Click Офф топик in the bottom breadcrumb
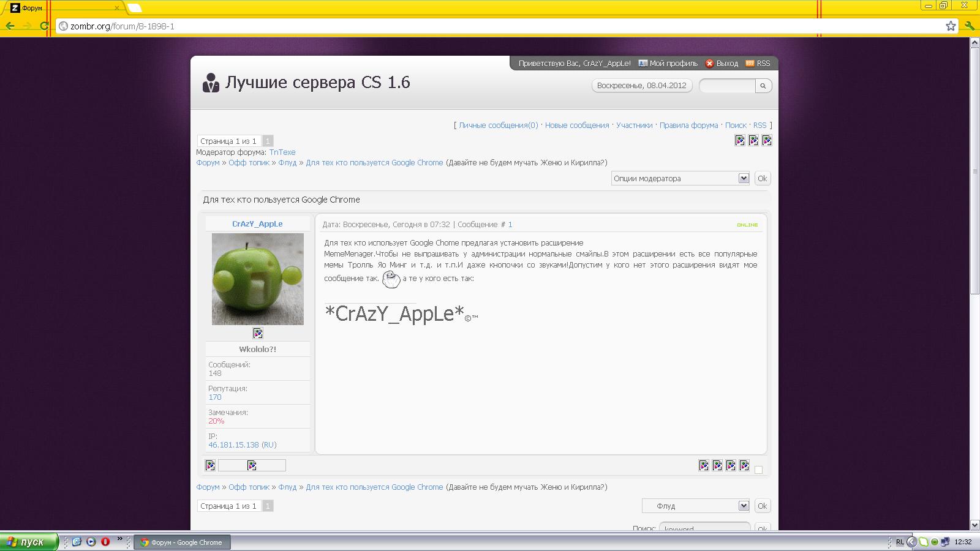The image size is (980, 551). [249, 487]
